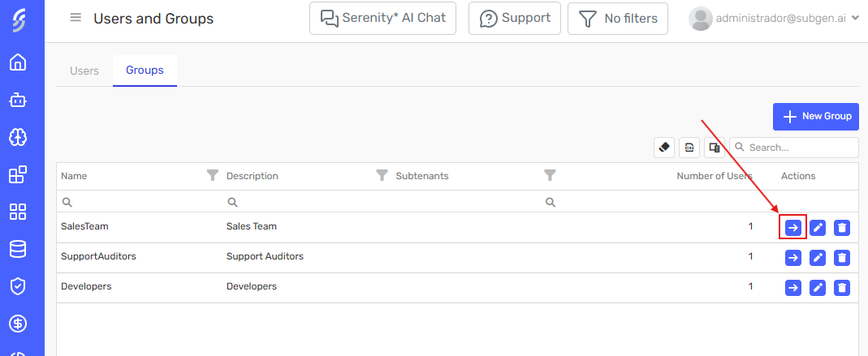The image size is (868, 356).
Task: Delete the Developers group
Action: (x=842, y=287)
